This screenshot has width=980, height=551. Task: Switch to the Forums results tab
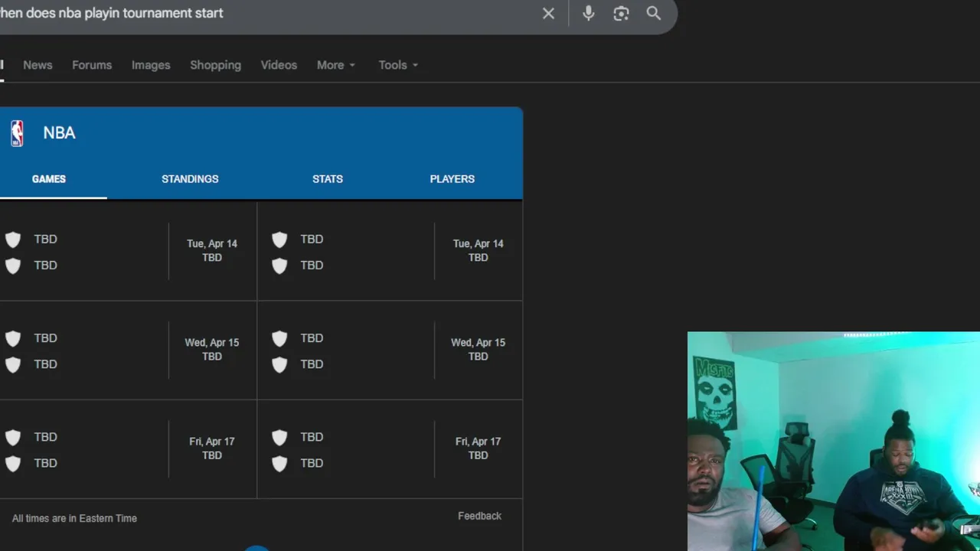click(x=92, y=65)
